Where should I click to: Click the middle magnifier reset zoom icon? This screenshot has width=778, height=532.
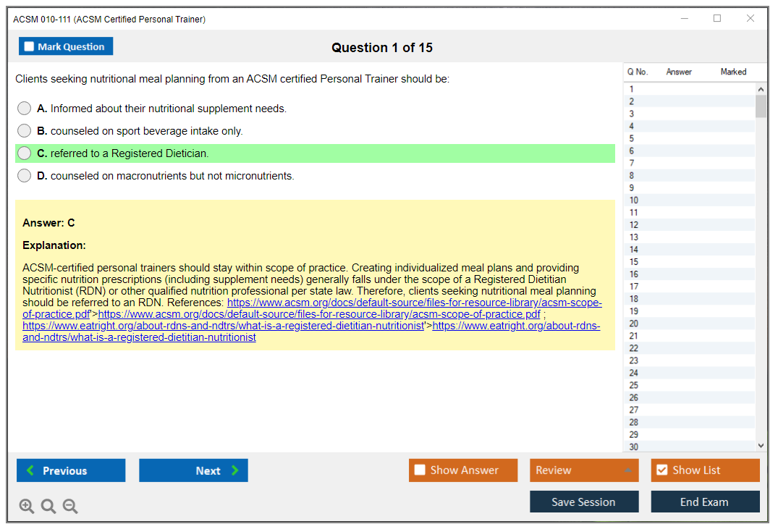click(x=48, y=506)
